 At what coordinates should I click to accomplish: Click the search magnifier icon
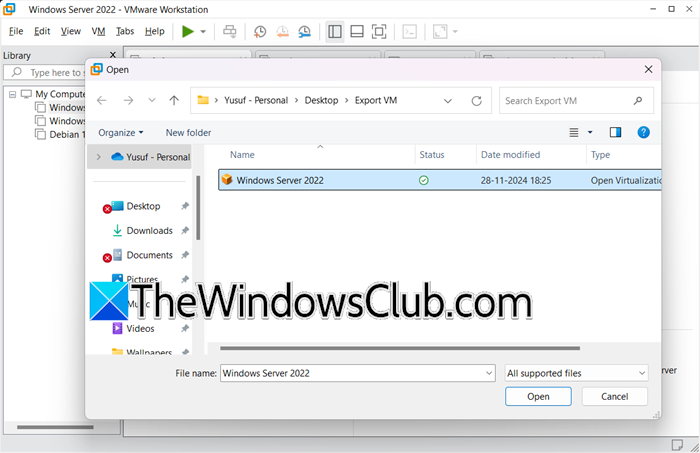coord(638,101)
